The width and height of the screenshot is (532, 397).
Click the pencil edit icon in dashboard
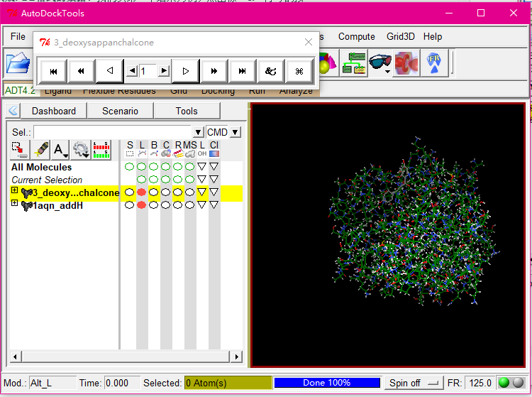(x=42, y=150)
